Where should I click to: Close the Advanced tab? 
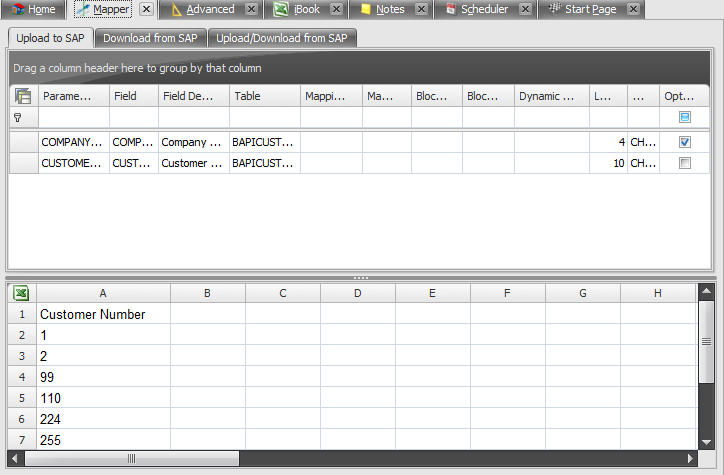[x=251, y=9]
